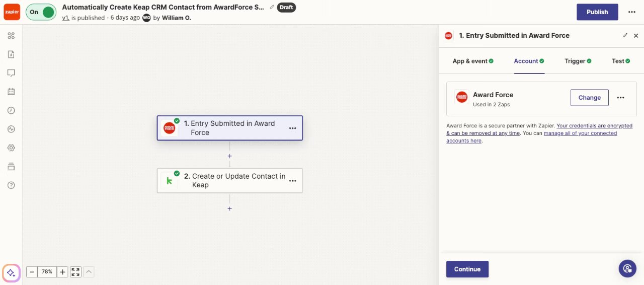Image resolution: width=644 pixels, height=285 pixels.
Task: Click the Award Force account logo in panel
Action: [461, 97]
